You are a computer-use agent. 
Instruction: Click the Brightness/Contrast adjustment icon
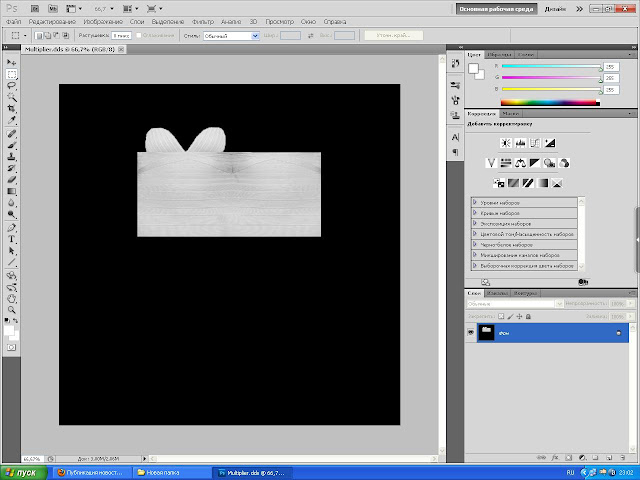click(506, 144)
